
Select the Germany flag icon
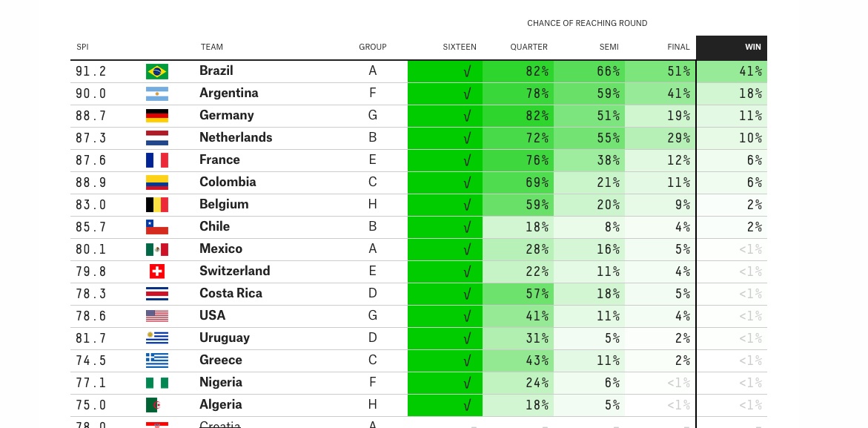point(156,116)
